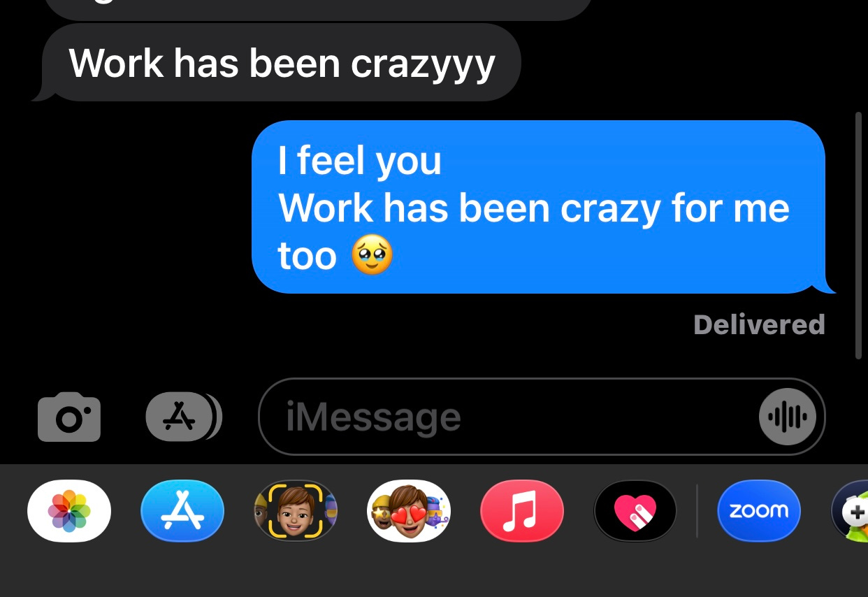Click the conversation scrollbar
868x597 pixels.
pyautogui.click(x=858, y=236)
